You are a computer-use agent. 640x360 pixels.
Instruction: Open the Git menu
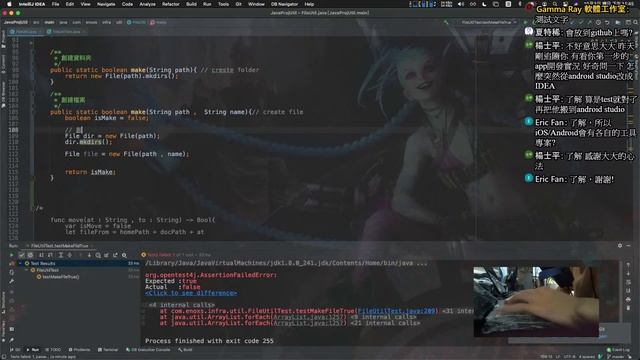(x=238, y=4)
